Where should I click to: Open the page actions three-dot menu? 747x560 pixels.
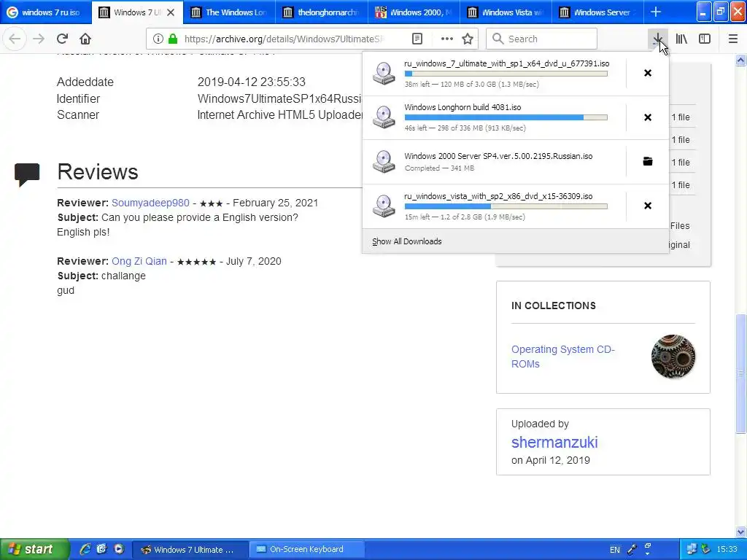coord(447,39)
